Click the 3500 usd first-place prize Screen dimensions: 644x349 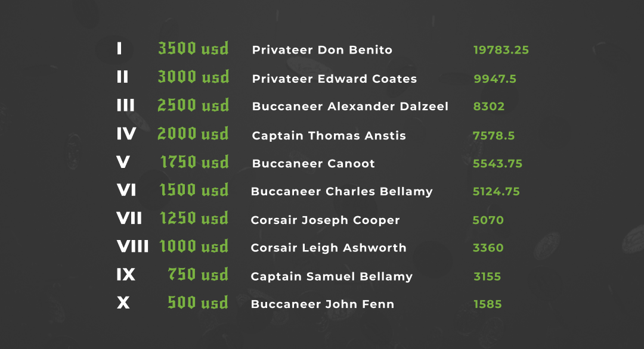click(x=193, y=49)
